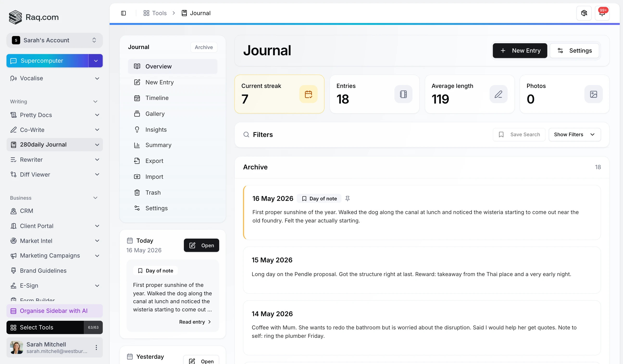
Task: Collapse the Business section
Action: pos(95,198)
